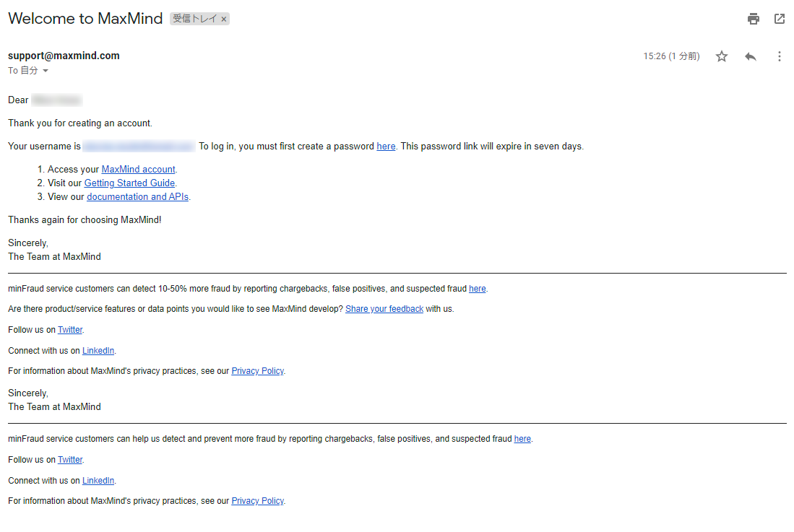Open the last Twitter link near bottom

[70, 460]
